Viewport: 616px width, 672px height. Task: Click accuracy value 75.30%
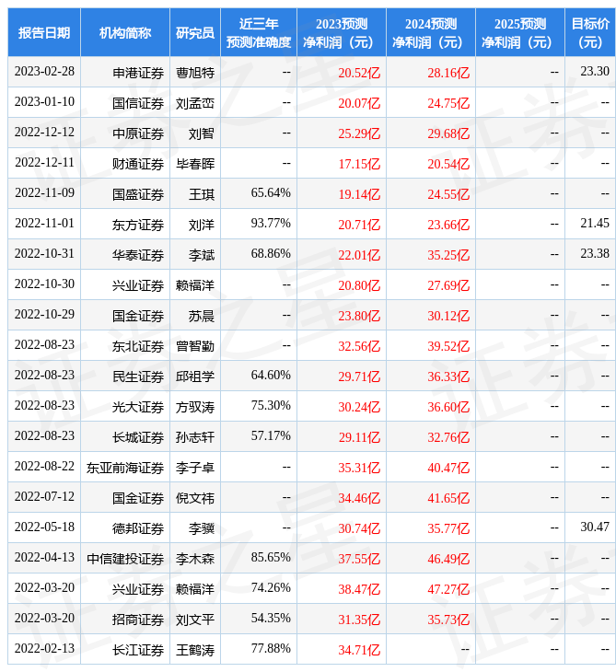pyautogui.click(x=271, y=406)
